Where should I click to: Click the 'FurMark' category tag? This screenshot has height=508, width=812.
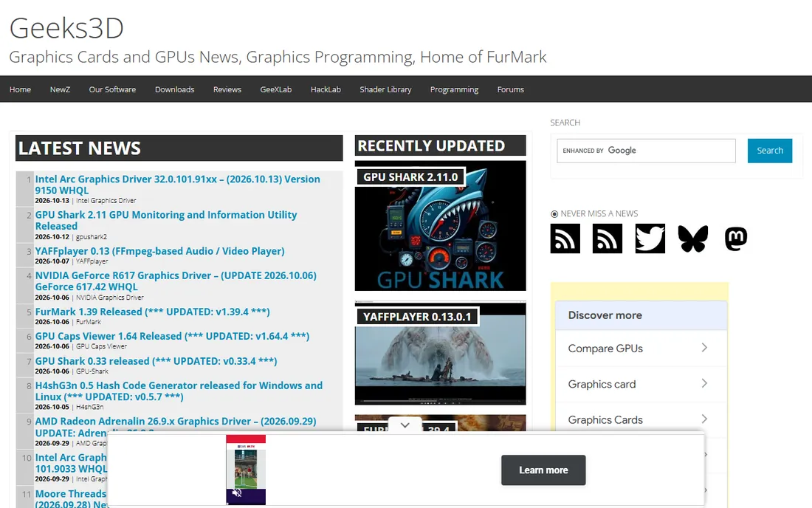[x=89, y=322]
